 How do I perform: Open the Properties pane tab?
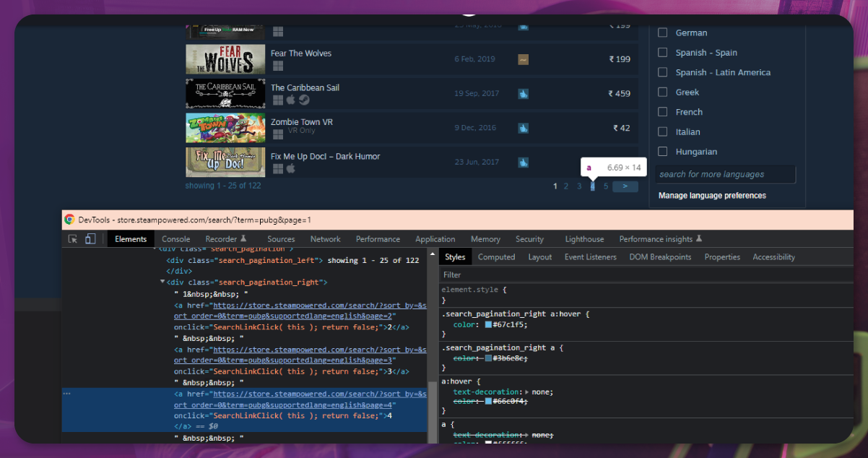click(x=722, y=257)
